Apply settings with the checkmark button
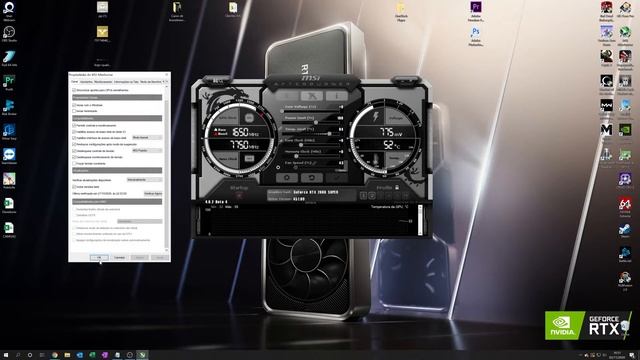The height and width of the screenshot is (360, 640). (x=337, y=178)
